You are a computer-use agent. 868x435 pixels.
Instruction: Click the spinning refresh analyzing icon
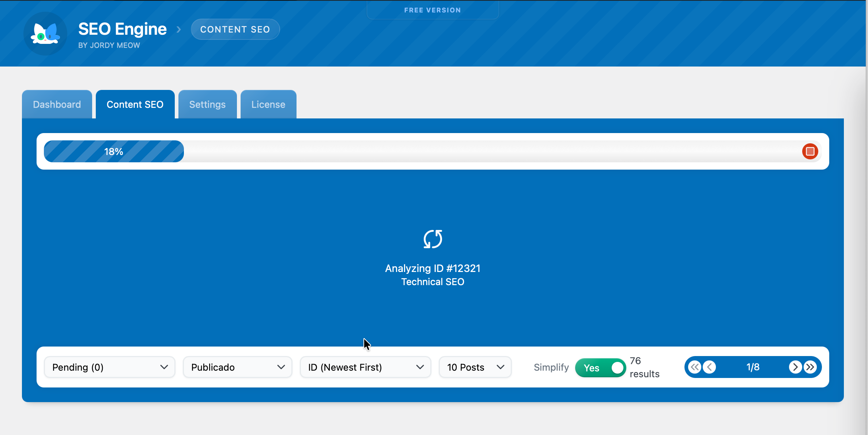433,239
